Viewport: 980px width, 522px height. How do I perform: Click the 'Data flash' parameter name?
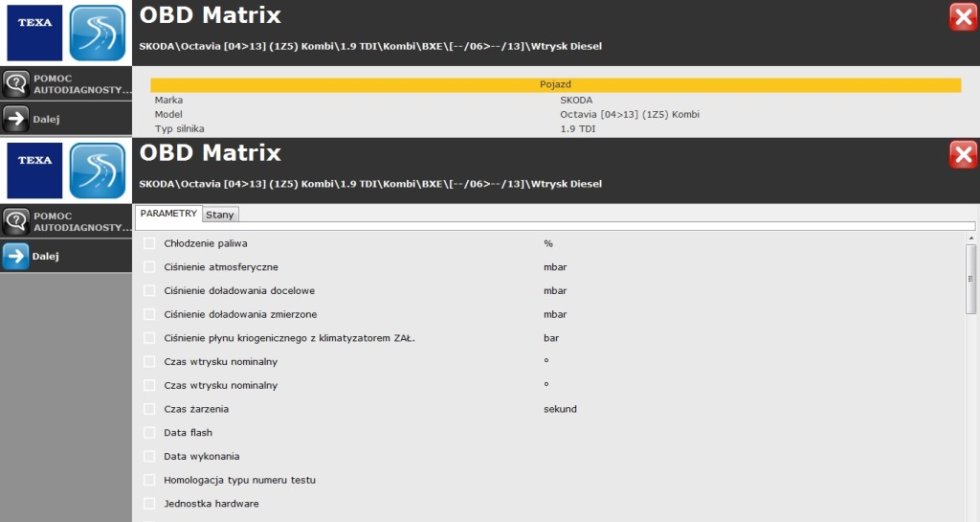pyautogui.click(x=189, y=433)
